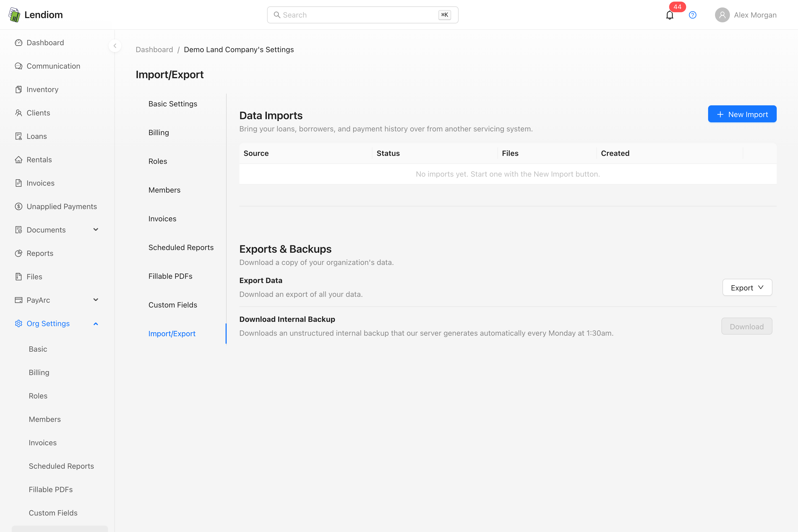Follow the Dashboard breadcrumb link

[154, 49]
